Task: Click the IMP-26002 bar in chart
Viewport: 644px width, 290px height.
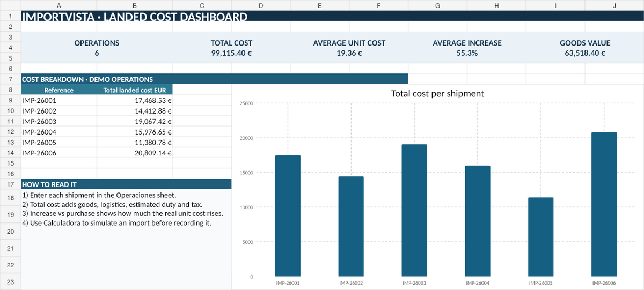Action: (351, 226)
